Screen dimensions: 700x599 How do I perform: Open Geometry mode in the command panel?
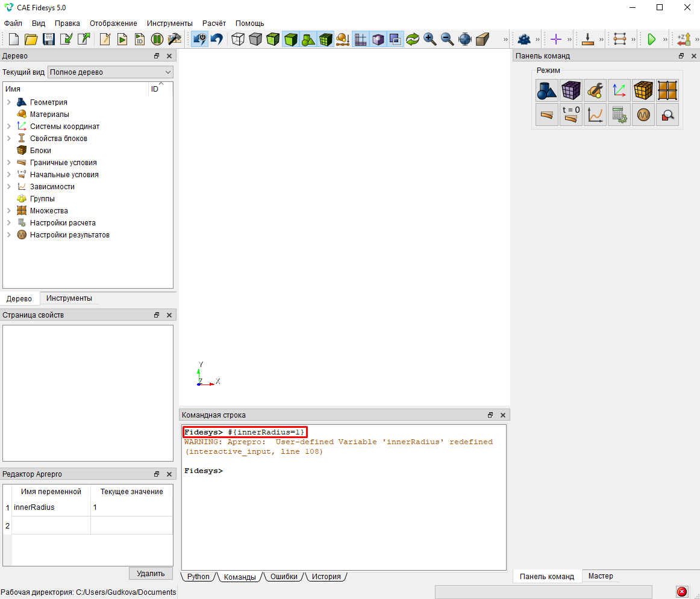click(546, 90)
